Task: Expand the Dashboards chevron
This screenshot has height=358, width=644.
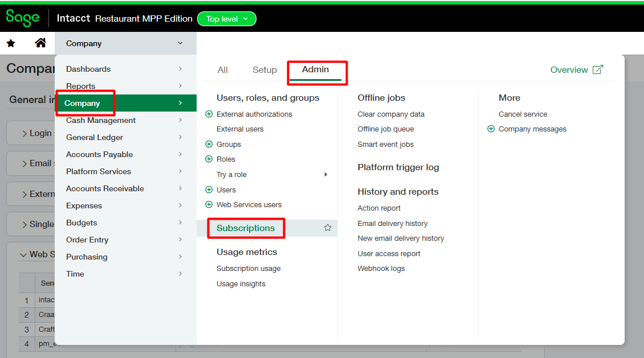Action: tap(180, 68)
